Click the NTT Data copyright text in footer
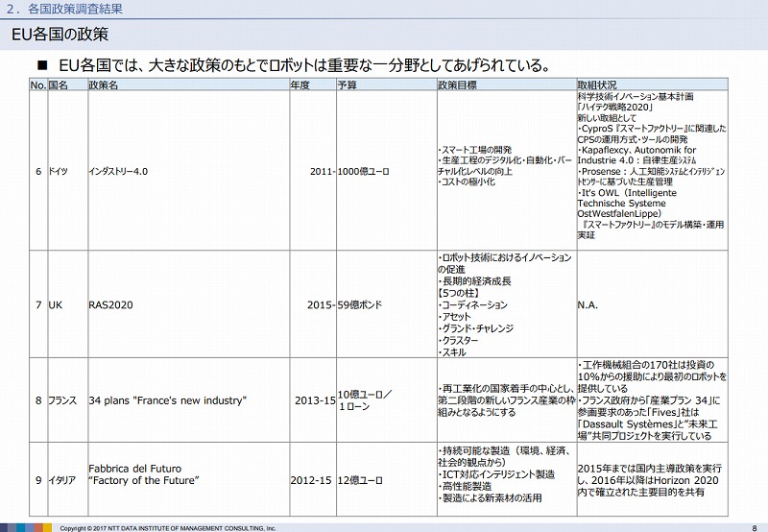Screen dimensions: 768x532 168,527
